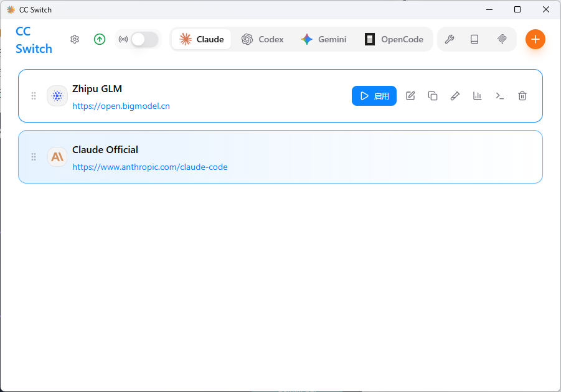Open the open.bigmodel.cn link

click(121, 106)
